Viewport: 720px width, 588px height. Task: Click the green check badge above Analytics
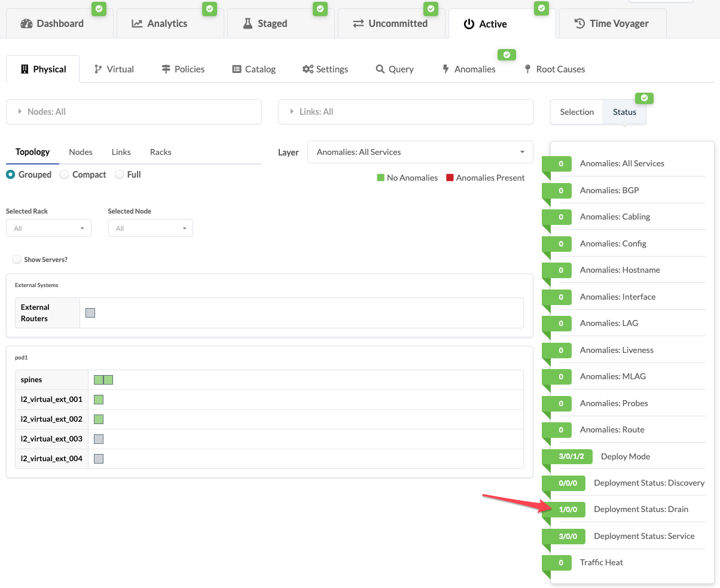209,8
